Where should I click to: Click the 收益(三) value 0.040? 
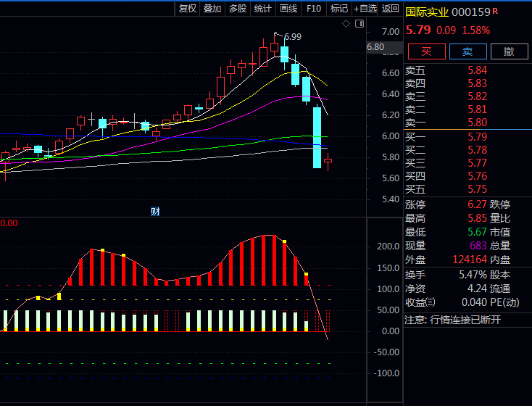click(x=475, y=302)
